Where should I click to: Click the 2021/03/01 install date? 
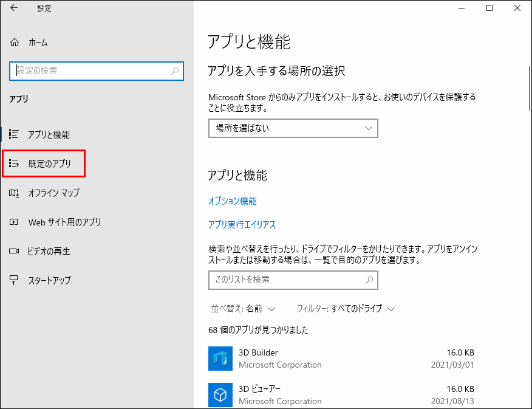tap(452, 365)
